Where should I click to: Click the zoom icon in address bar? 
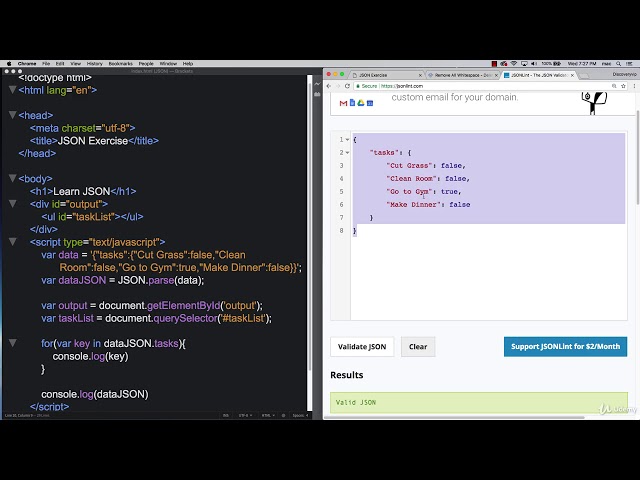pyautogui.click(x=614, y=86)
